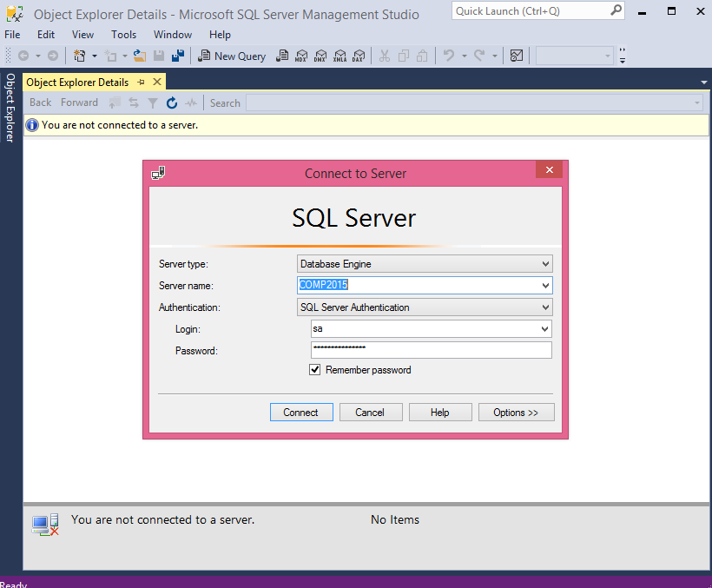Click the Navigate Backward toolbar arrow
712x588 pixels.
click(23, 56)
